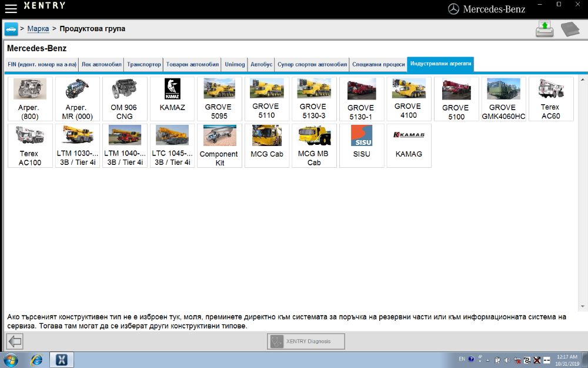Switch to FIN (идент. номер на а-ла) tab

pyautogui.click(x=42, y=64)
